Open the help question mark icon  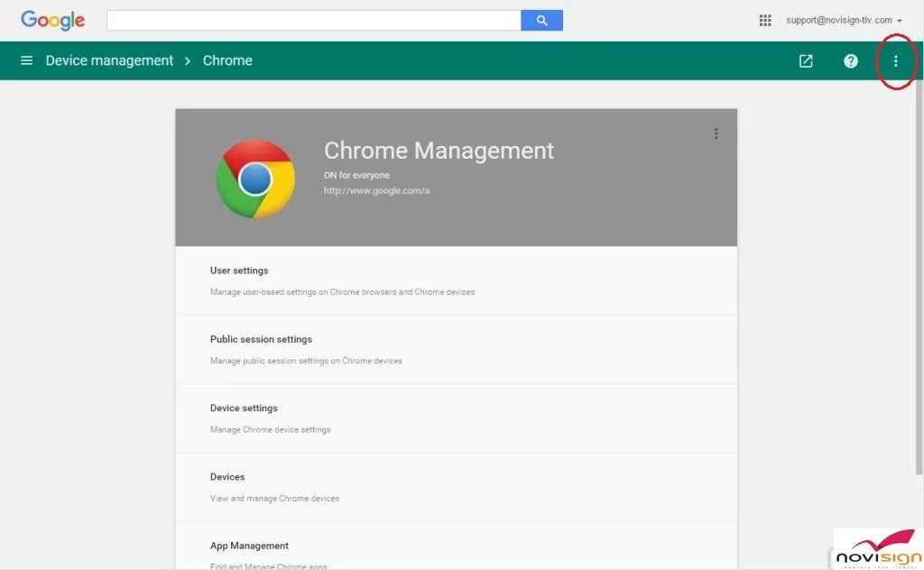tap(850, 60)
